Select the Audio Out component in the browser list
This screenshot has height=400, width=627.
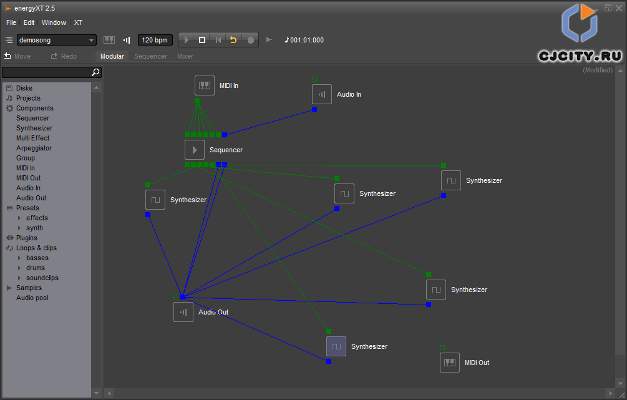tap(31, 198)
